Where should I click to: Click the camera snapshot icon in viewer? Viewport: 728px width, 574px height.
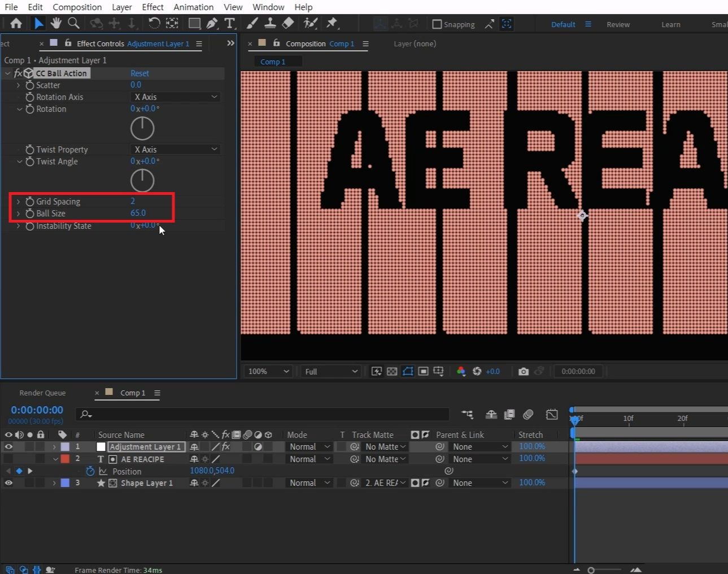coord(524,371)
